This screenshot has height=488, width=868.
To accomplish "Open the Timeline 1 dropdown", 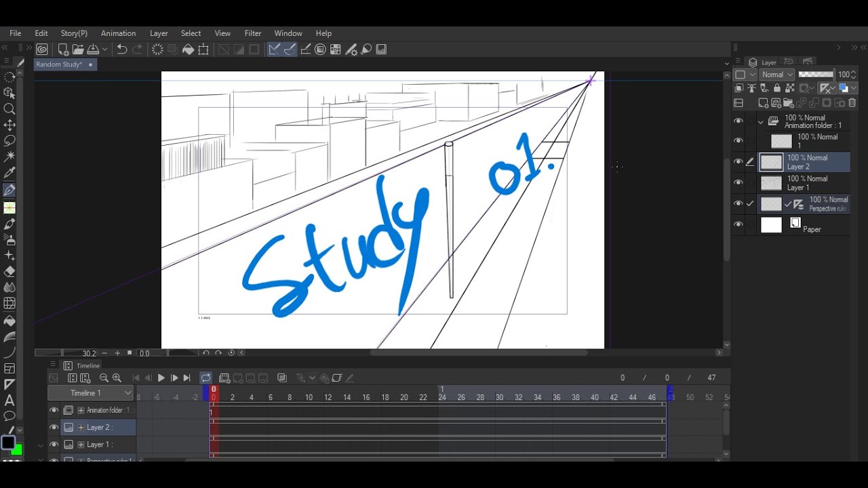I will coord(90,393).
